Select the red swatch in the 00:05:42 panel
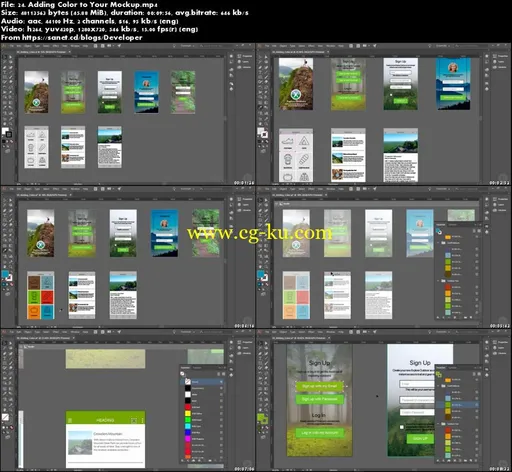Viewport: 512px width, 472px height. pyautogui.click(x=448, y=287)
